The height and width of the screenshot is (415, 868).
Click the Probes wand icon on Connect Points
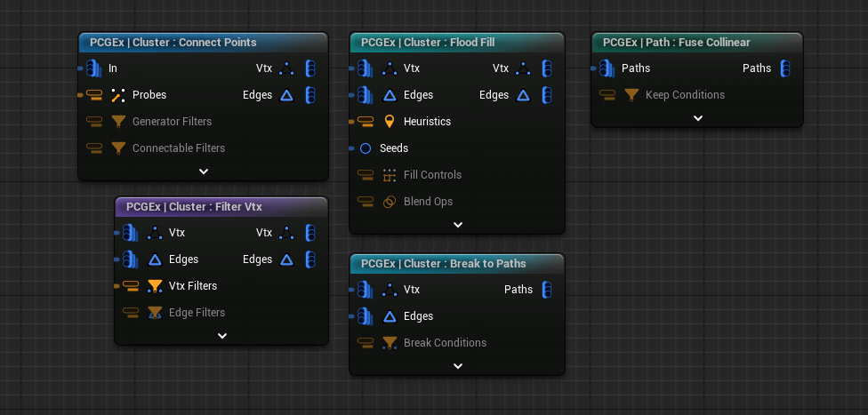coord(118,95)
